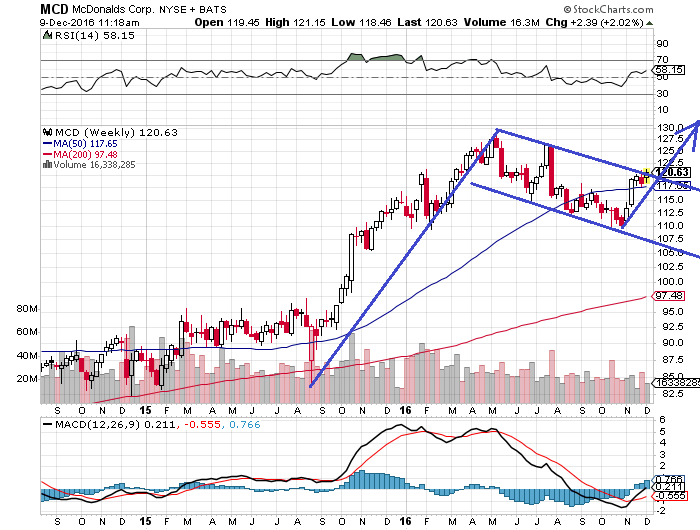This screenshot has width=700, height=530.
Task: Click the RSI indicator mountain icon
Action: click(x=47, y=35)
